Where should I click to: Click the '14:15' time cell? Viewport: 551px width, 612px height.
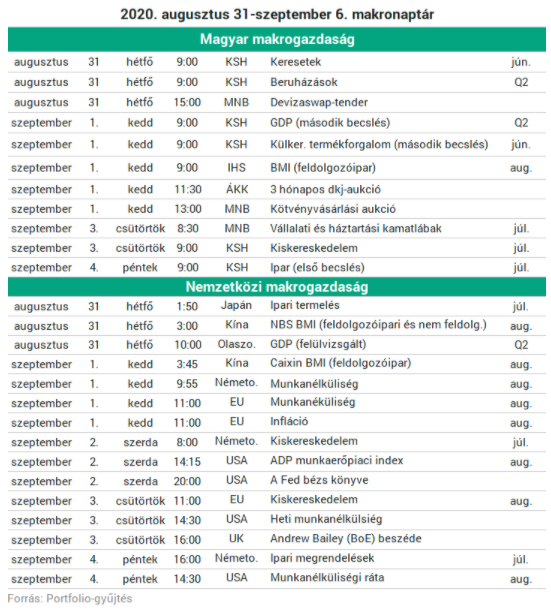pyautogui.click(x=187, y=462)
